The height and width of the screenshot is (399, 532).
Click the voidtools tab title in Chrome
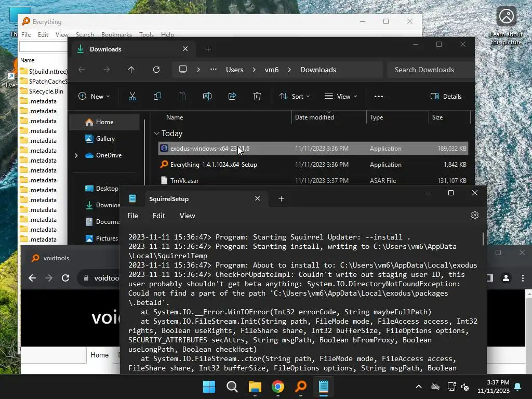56,258
